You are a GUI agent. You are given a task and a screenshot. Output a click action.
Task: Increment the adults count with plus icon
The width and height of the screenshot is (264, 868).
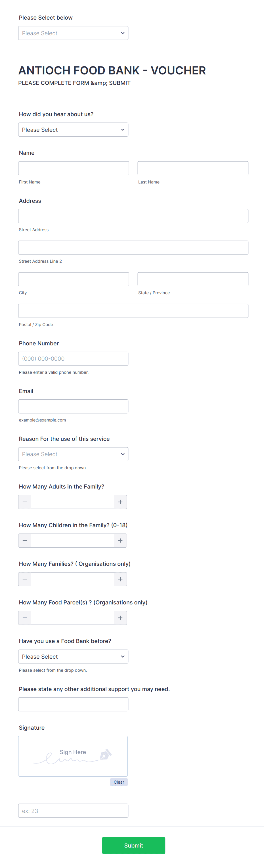(x=120, y=502)
